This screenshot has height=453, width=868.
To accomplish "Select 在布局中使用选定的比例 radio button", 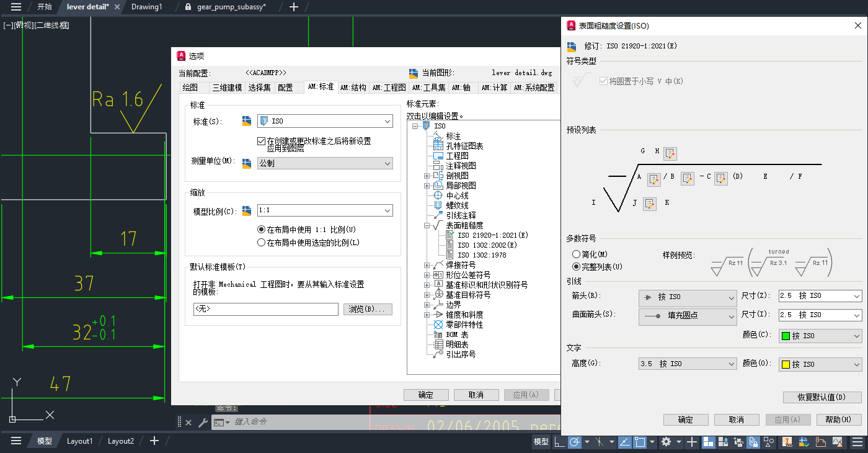I will (x=261, y=243).
